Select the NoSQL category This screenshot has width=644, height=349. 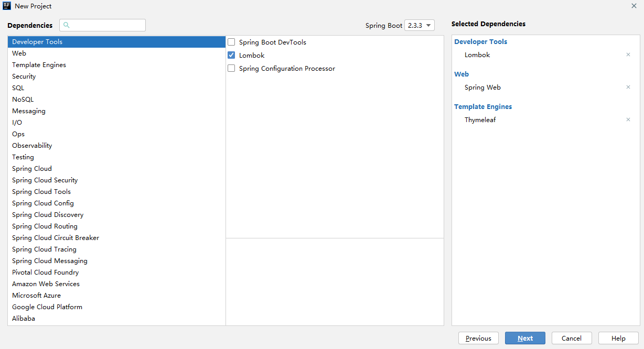(116, 100)
